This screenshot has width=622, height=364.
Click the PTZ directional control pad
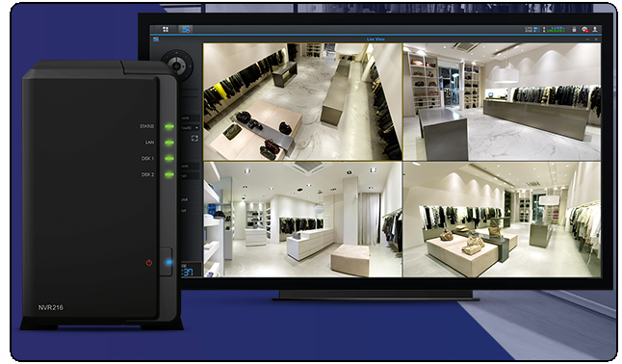[177, 65]
